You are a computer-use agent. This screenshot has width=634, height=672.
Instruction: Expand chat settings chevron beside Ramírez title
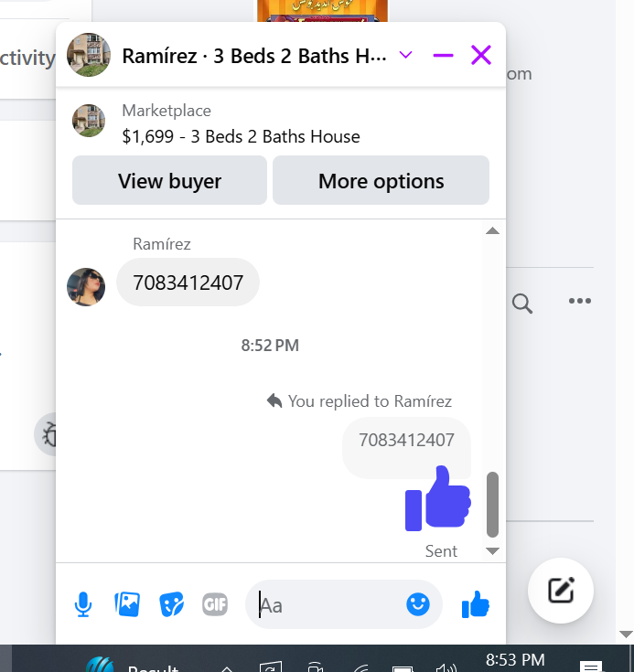405,55
